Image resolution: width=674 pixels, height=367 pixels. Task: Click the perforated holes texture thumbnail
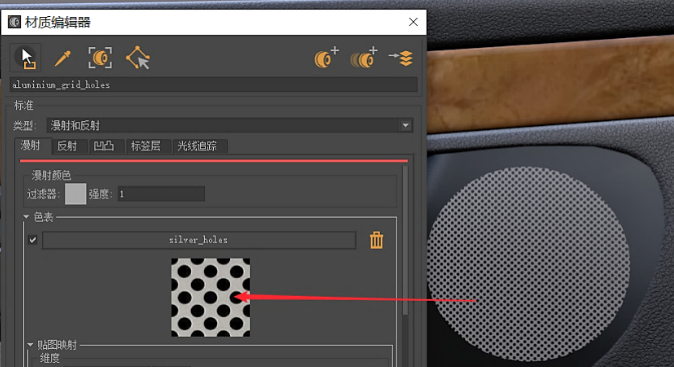click(211, 297)
